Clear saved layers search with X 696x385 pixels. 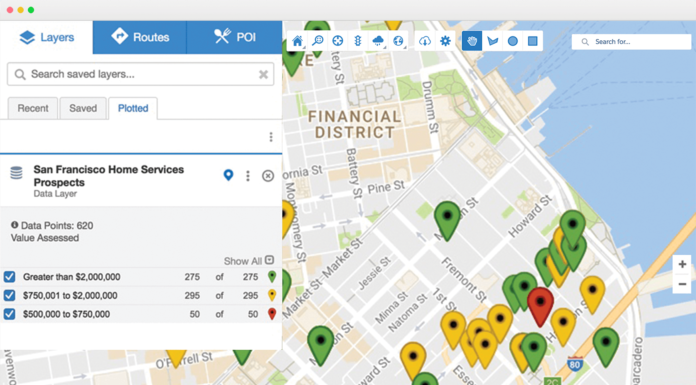click(x=263, y=74)
